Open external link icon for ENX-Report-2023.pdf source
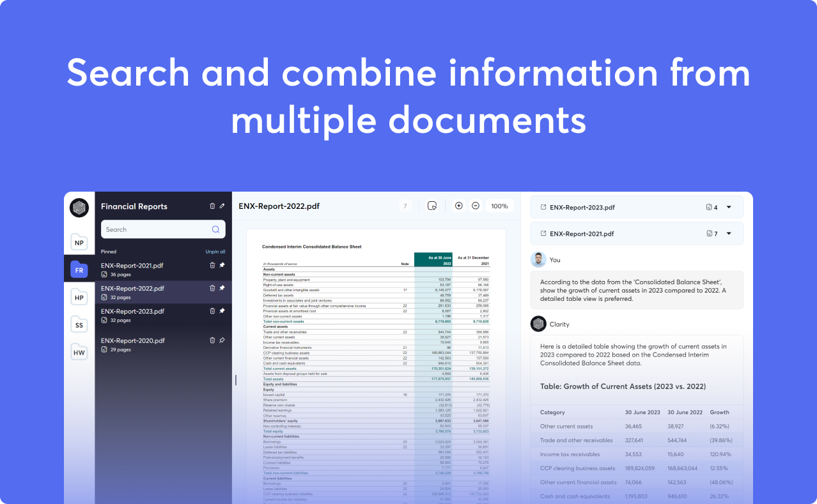The width and height of the screenshot is (817, 504). pos(543,208)
